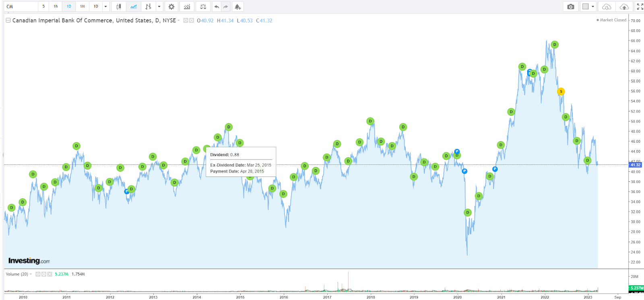
Task: Click the Market Closed status text
Action: click(613, 20)
